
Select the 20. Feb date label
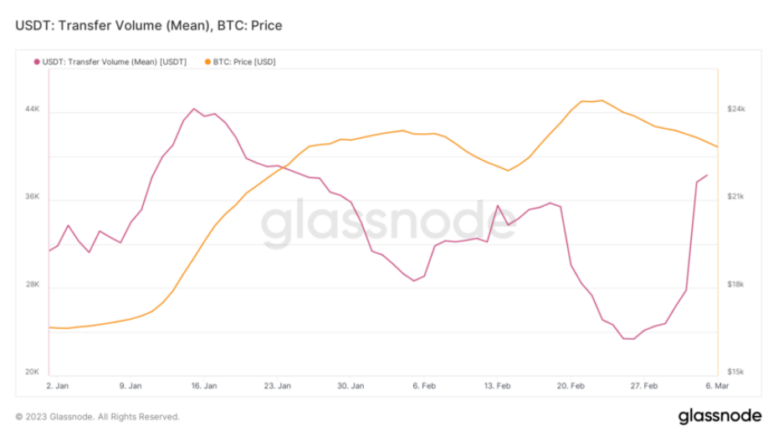pos(571,384)
